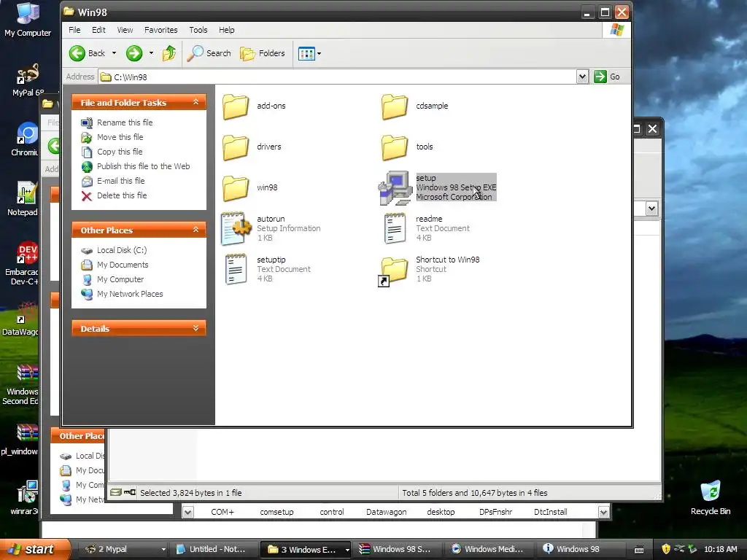The image size is (747, 560).
Task: Open the Start menu
Action: tap(34, 549)
